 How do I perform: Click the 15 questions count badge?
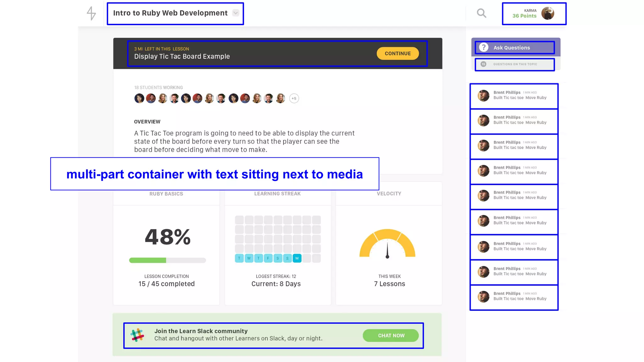pos(483,64)
